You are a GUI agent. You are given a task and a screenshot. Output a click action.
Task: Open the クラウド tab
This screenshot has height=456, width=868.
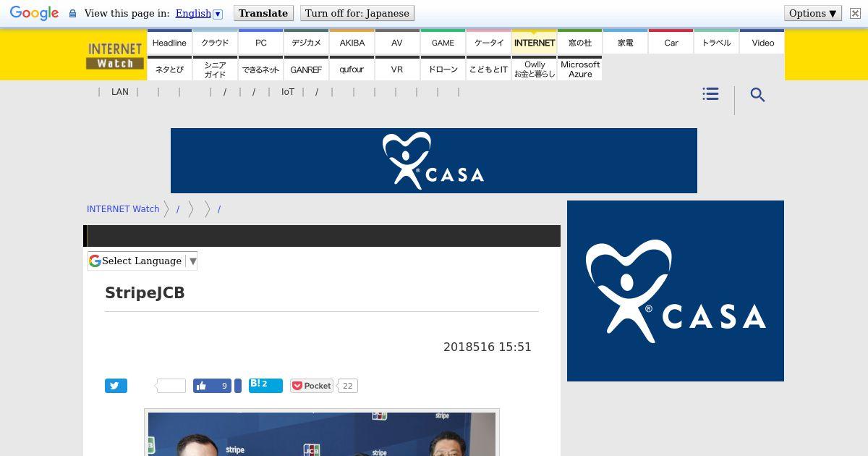click(215, 42)
